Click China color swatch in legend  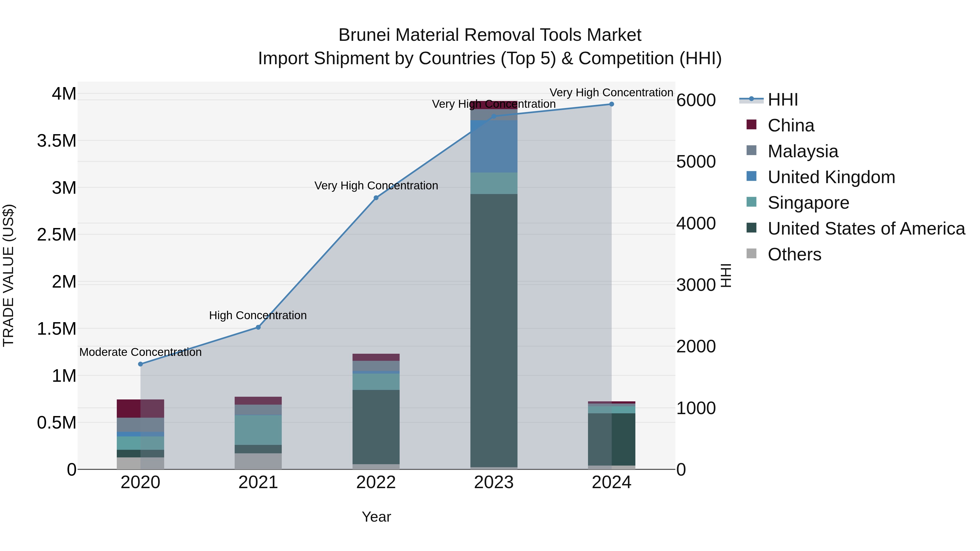click(751, 124)
